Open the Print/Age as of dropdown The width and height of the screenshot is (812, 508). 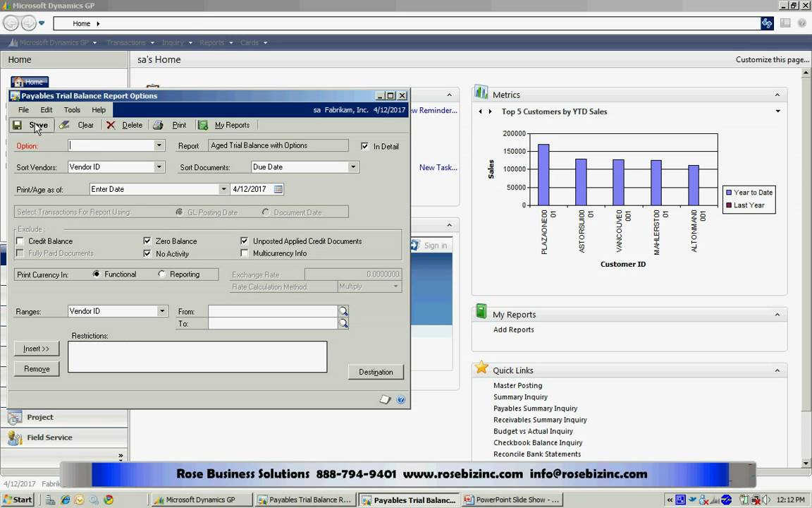coord(223,189)
